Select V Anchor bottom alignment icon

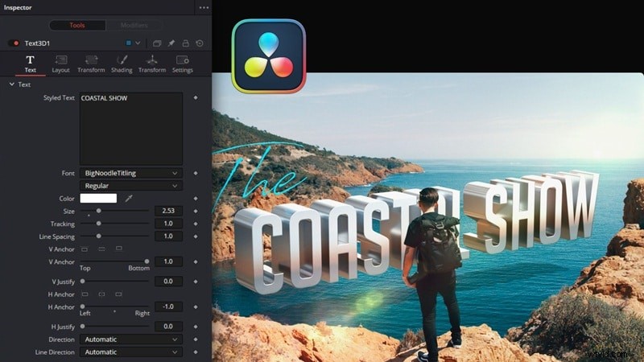click(118, 249)
